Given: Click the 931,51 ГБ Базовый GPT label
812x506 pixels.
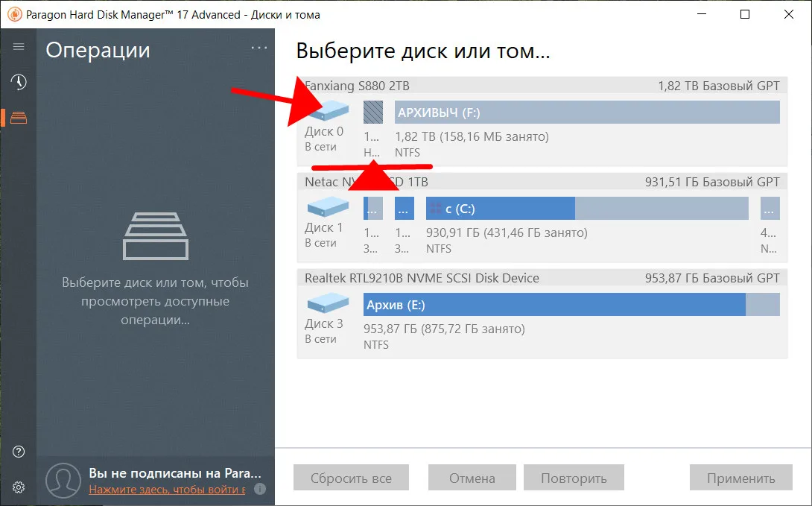Looking at the screenshot, I should (712, 182).
